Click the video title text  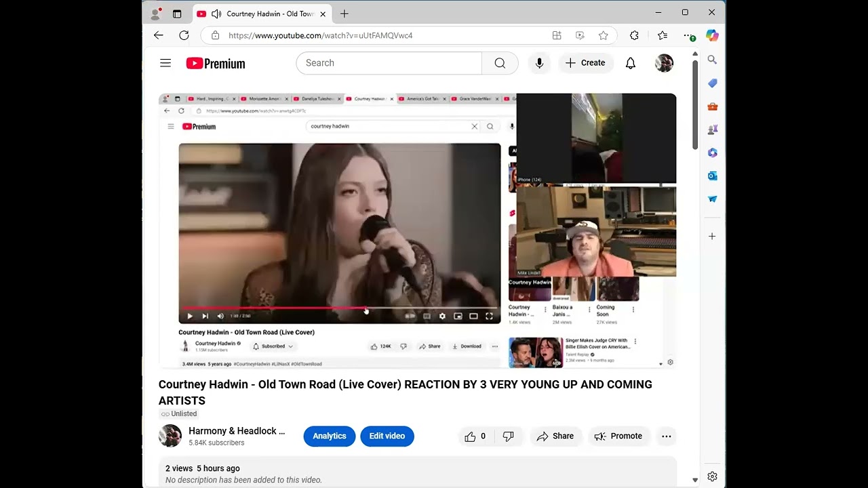pos(406,392)
